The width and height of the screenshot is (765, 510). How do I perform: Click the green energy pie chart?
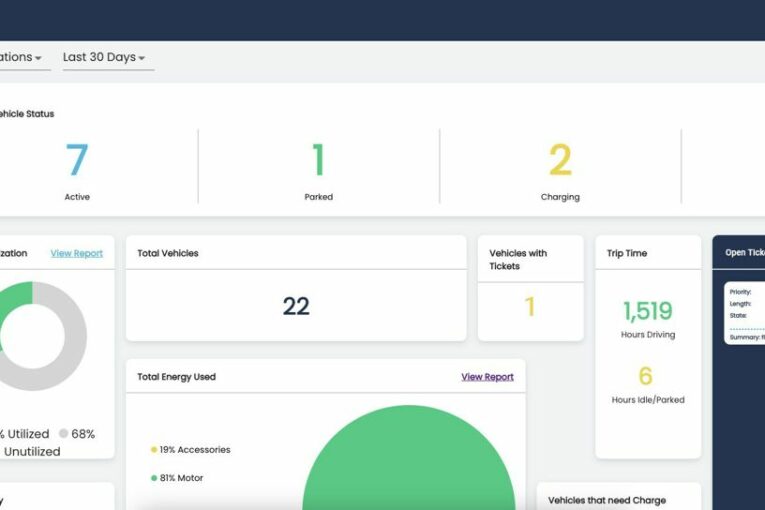[x=409, y=459]
